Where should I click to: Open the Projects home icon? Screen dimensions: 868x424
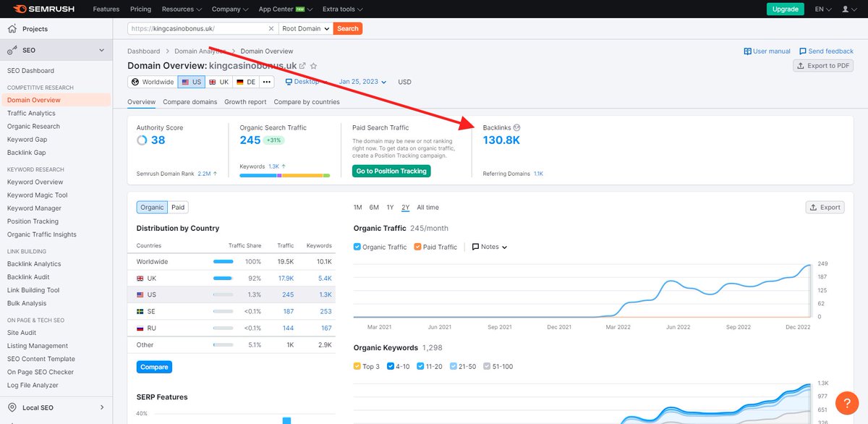(x=12, y=29)
